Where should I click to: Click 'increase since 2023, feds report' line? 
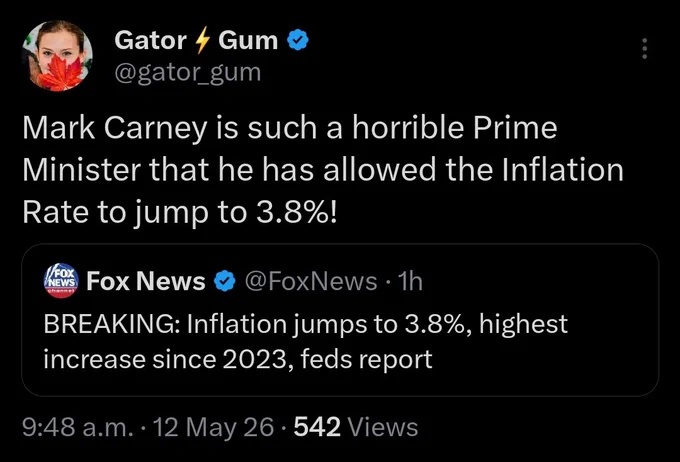[238, 360]
